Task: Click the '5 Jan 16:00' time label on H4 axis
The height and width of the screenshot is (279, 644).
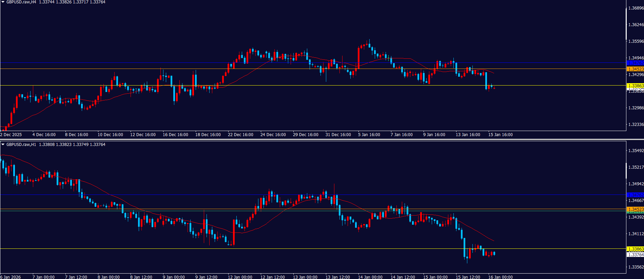Action: [369, 135]
